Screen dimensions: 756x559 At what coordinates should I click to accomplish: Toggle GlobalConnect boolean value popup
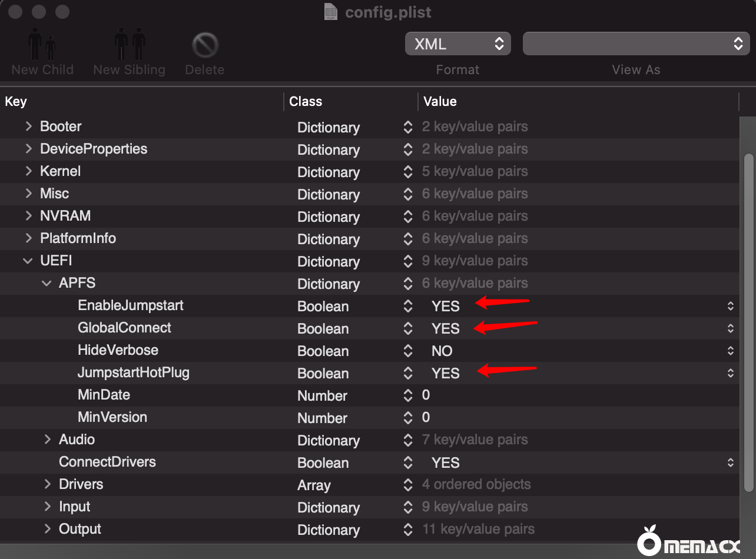pyautogui.click(x=730, y=328)
